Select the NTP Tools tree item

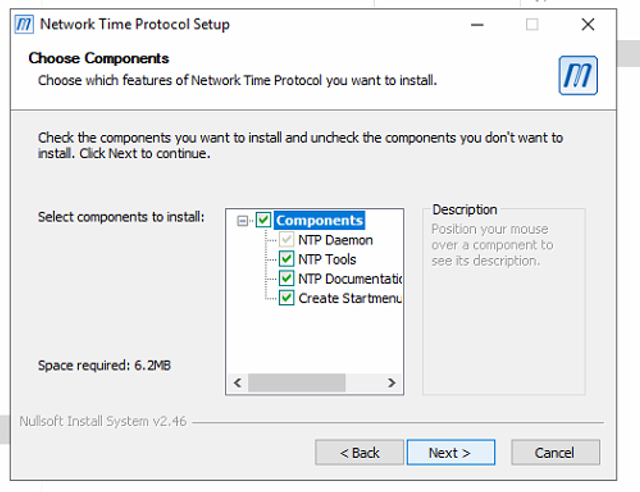(x=327, y=259)
